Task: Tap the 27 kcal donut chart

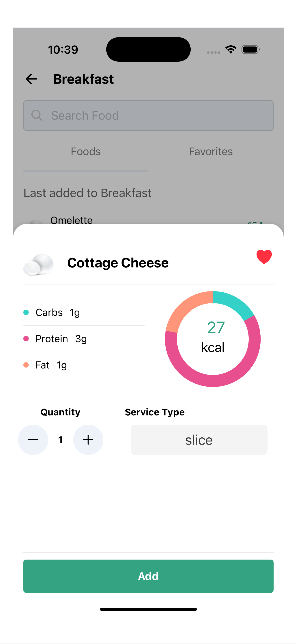Action: click(x=213, y=339)
